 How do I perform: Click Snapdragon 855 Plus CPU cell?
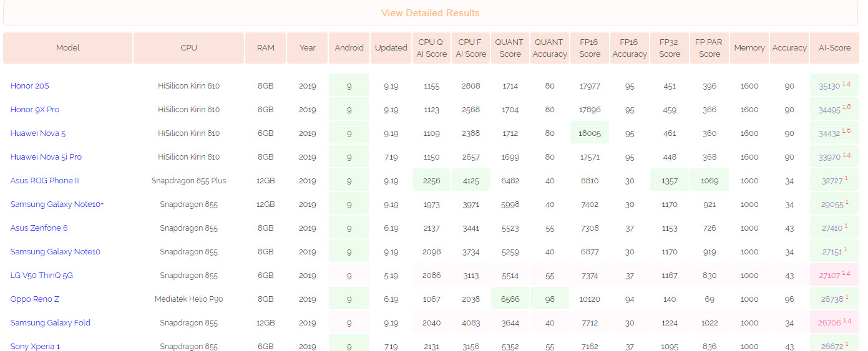tap(188, 181)
